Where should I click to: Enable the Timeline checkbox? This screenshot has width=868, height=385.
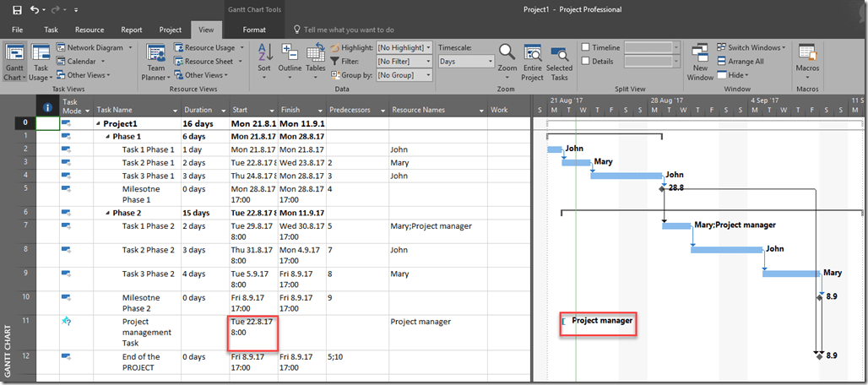pos(586,48)
